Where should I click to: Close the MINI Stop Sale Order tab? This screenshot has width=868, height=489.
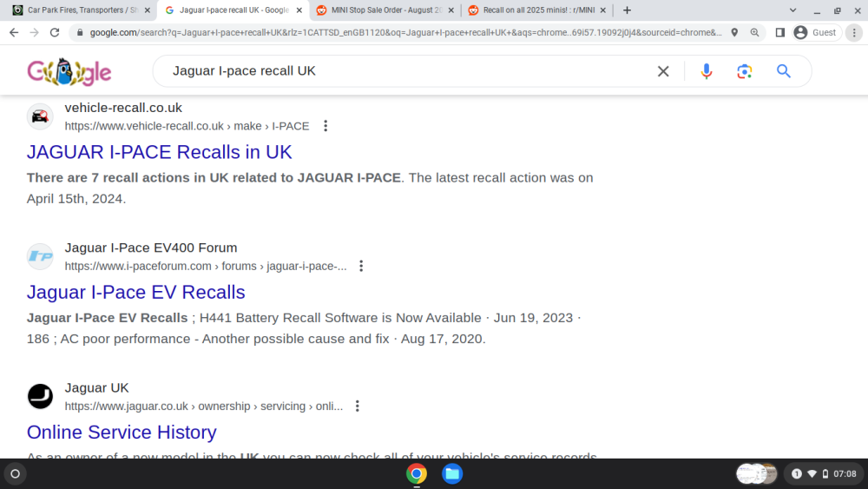[x=451, y=10]
